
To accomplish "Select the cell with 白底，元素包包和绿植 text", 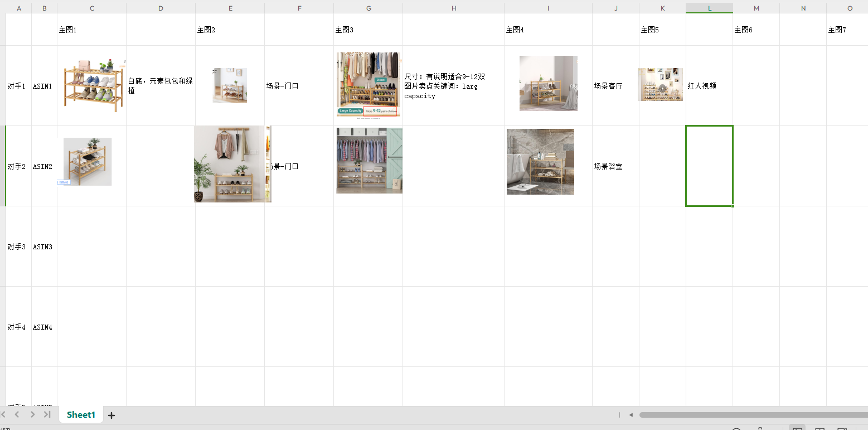I will point(161,86).
